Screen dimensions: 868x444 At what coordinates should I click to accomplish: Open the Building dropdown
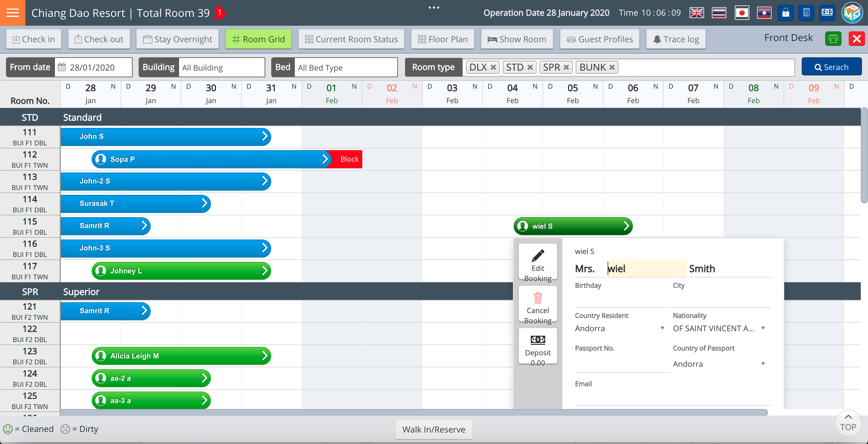click(222, 68)
